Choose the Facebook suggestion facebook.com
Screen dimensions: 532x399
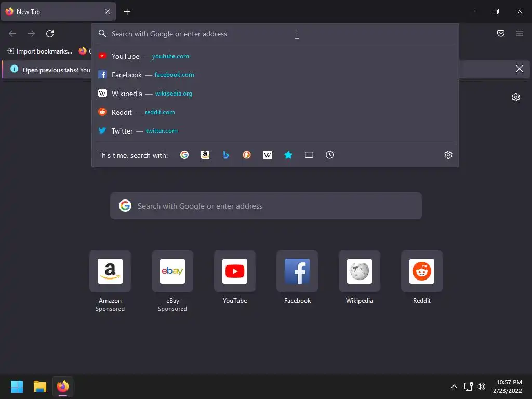tap(275, 75)
